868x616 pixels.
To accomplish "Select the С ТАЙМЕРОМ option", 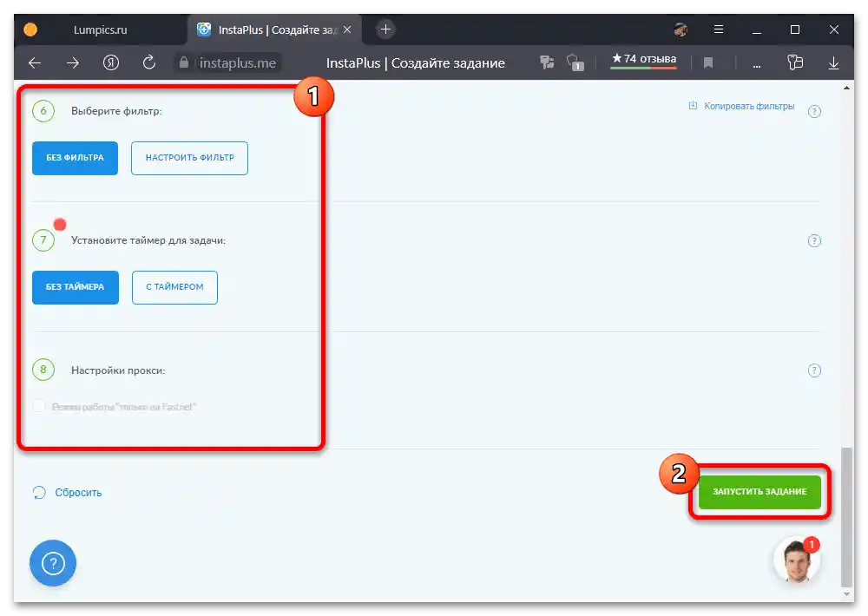I will point(174,287).
